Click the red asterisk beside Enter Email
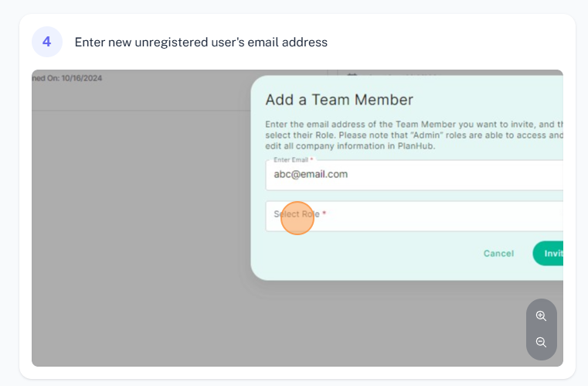Viewport: 588px width, 386px height. tap(311, 159)
